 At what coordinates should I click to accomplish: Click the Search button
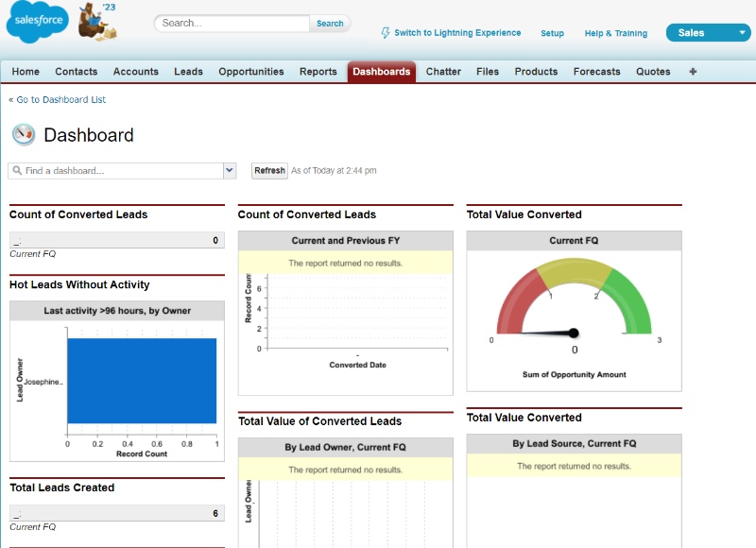pos(330,24)
